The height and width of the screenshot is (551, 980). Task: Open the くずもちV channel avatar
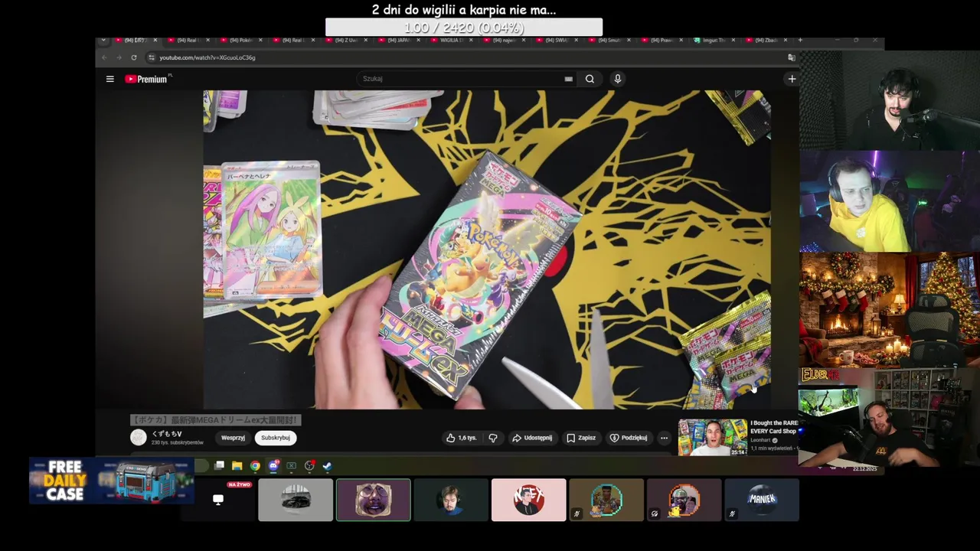coord(139,437)
